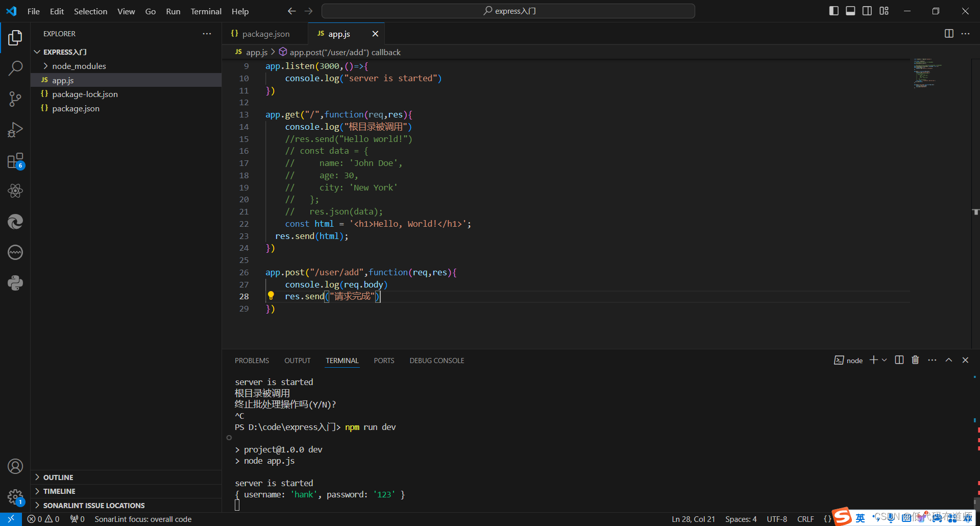Open the SonarLint wave icon view
The image size is (980, 526).
tap(15, 252)
